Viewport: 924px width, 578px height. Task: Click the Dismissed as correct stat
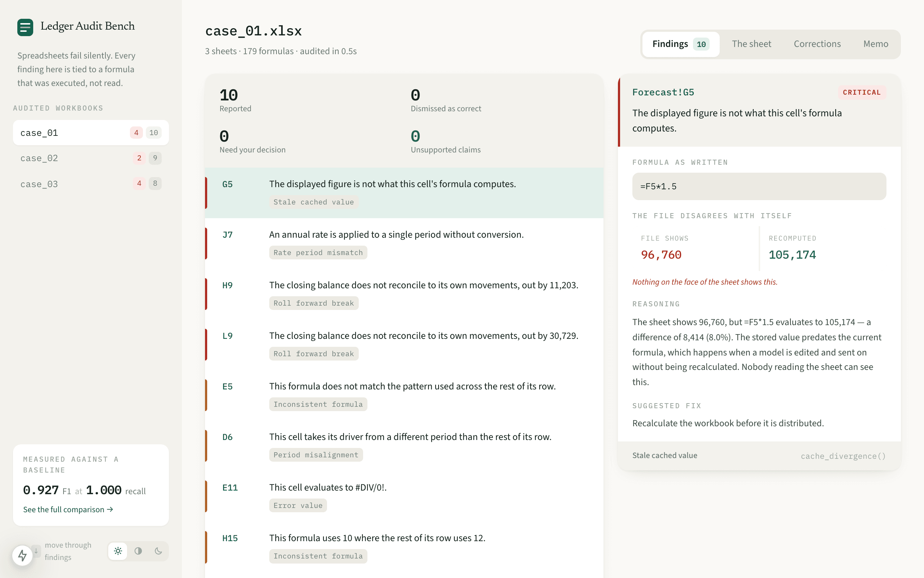(446, 100)
